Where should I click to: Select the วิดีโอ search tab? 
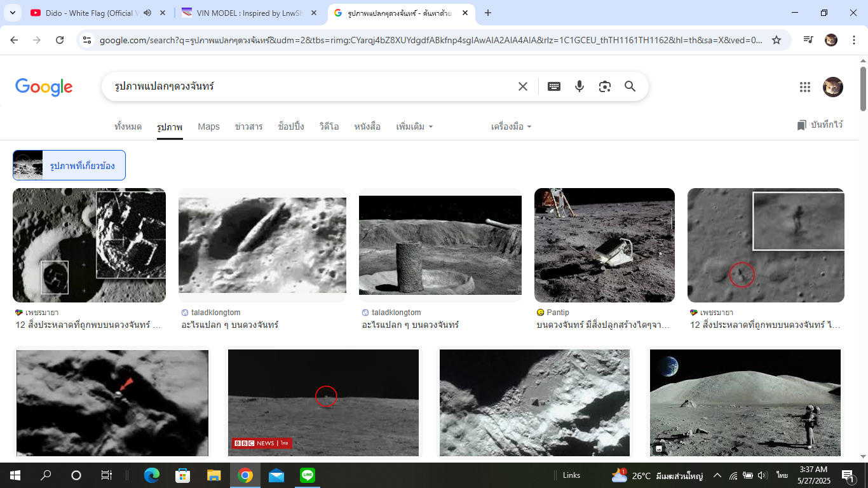329,126
